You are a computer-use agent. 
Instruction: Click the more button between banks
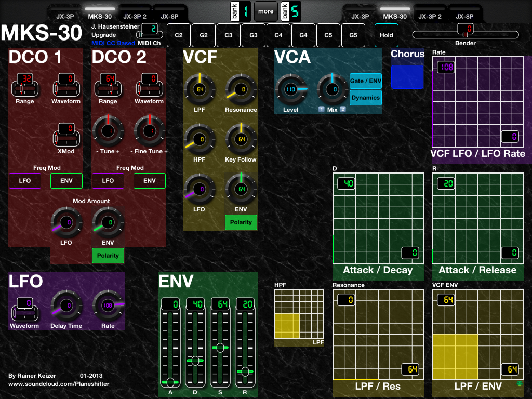pyautogui.click(x=265, y=11)
